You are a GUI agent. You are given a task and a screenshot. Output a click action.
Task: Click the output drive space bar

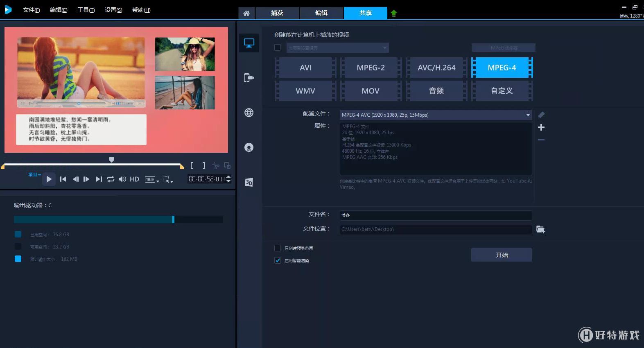click(x=118, y=219)
